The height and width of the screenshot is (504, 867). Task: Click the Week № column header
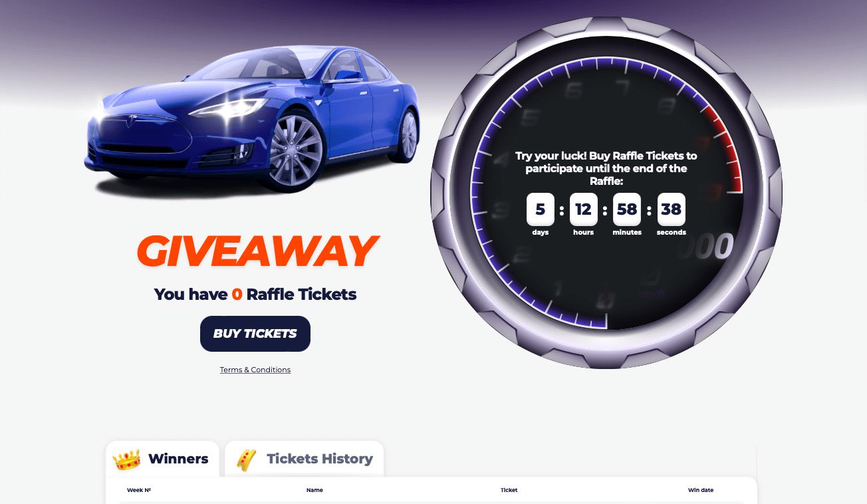tap(139, 490)
